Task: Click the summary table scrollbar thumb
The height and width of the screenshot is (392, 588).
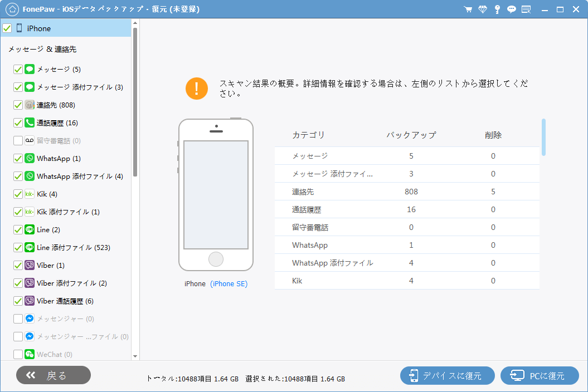Action: click(544, 137)
